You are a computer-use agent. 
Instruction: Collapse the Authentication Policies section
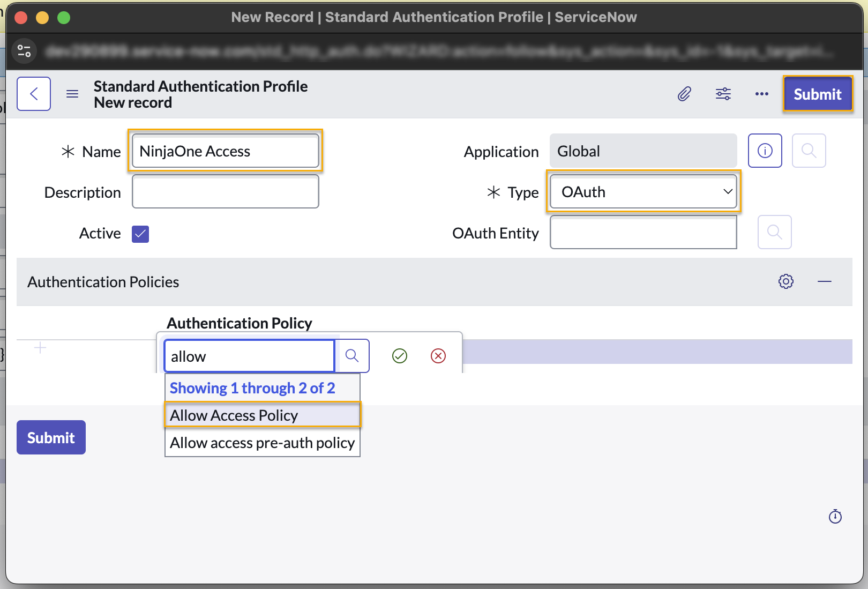coord(824,281)
